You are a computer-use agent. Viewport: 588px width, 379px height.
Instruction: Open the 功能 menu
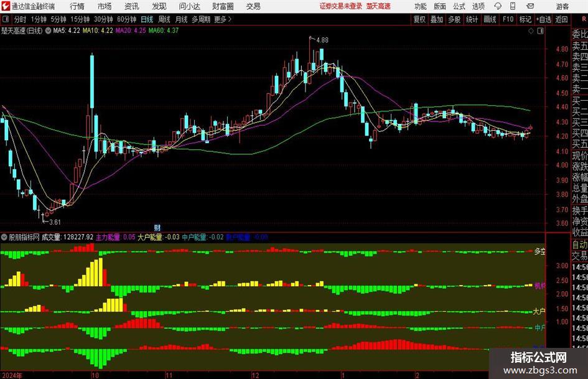[421, 6]
